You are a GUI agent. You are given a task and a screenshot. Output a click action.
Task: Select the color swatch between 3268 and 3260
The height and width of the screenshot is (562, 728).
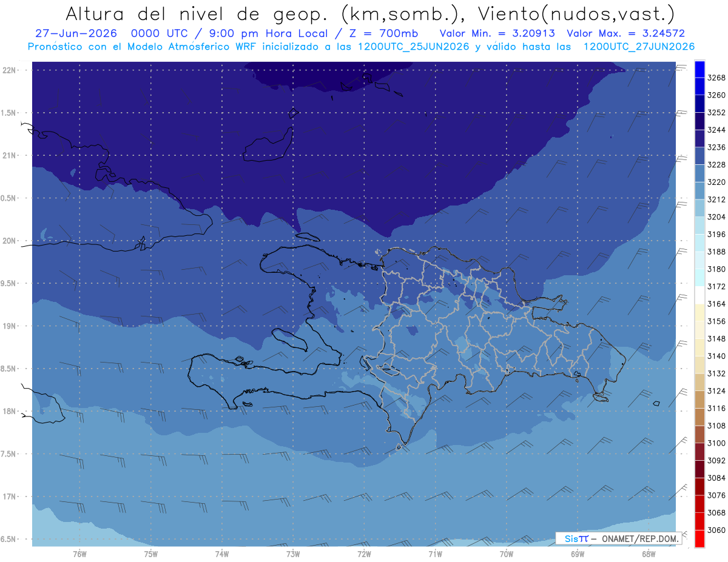pyautogui.click(x=699, y=86)
